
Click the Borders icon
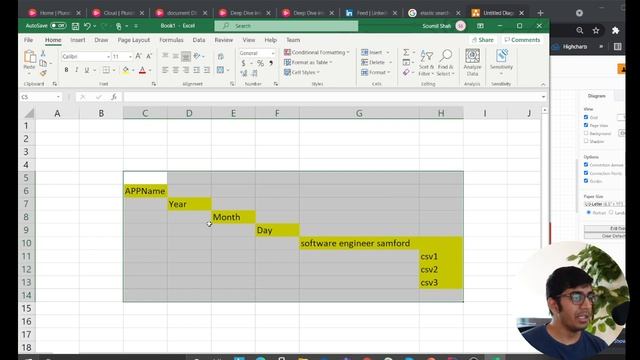tap(106, 70)
